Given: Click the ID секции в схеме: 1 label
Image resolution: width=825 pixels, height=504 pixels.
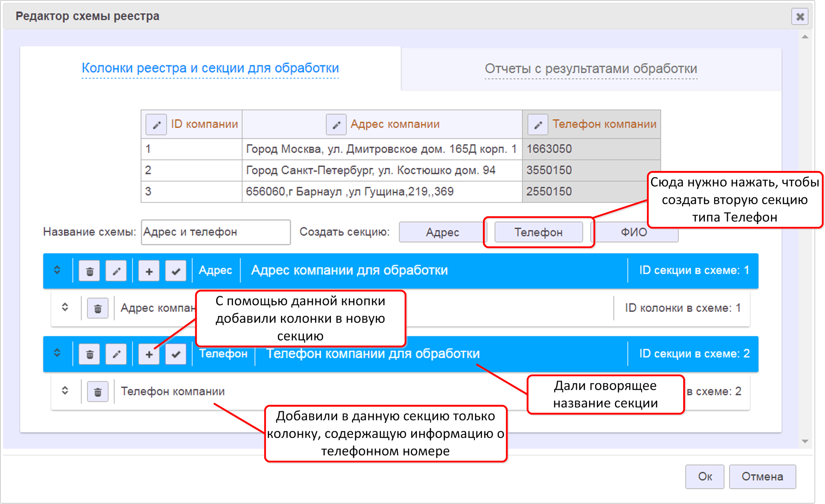Looking at the screenshot, I should coord(694,270).
